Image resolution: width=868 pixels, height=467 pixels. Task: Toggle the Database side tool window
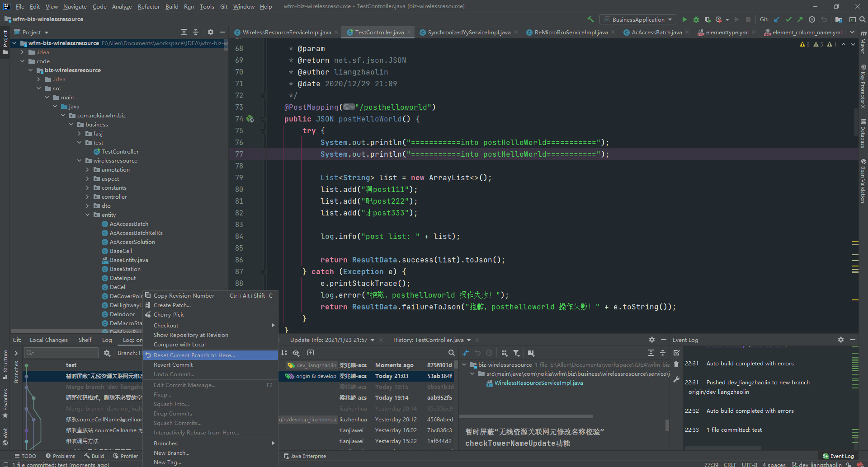pos(863,134)
